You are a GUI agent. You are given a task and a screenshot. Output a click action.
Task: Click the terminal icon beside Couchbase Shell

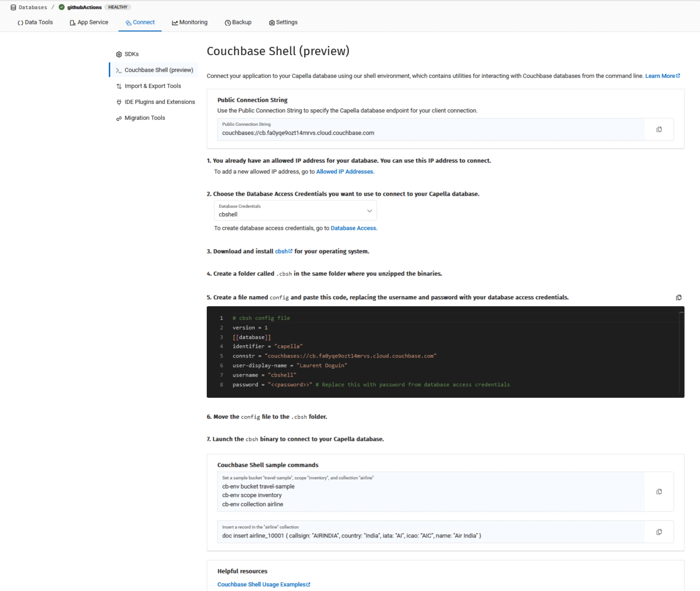coord(119,69)
